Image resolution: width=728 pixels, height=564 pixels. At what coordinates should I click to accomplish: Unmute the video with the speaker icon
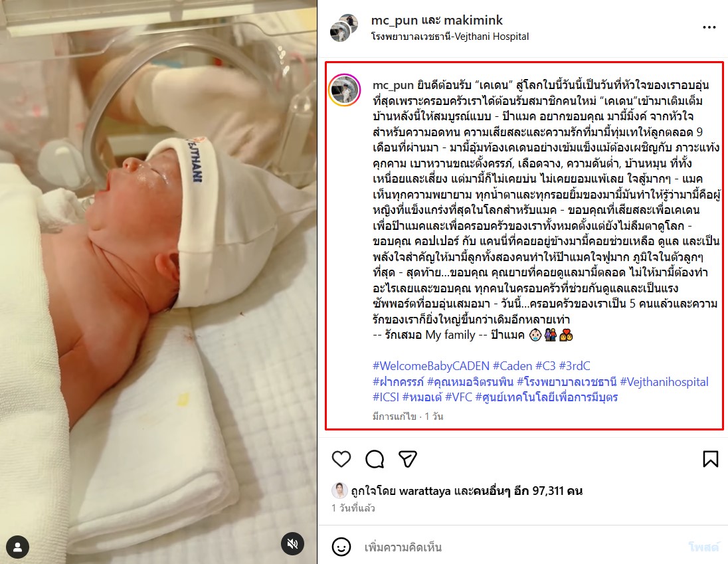coord(292,543)
